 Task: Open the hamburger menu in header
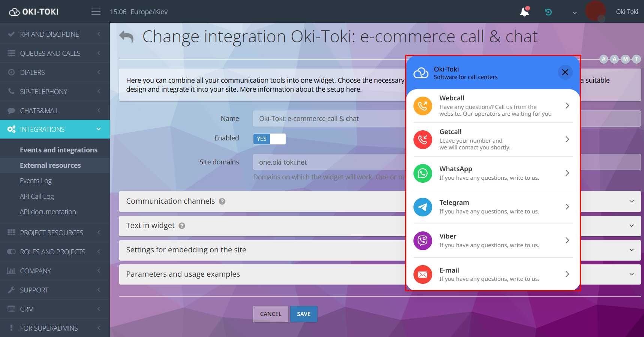[96, 12]
